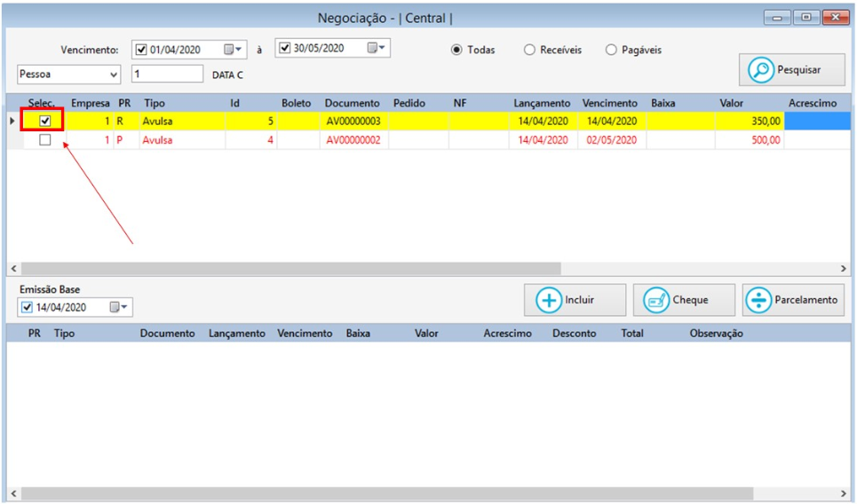Click upper grid Id column header
The height and width of the screenshot is (504, 857).
click(234, 103)
